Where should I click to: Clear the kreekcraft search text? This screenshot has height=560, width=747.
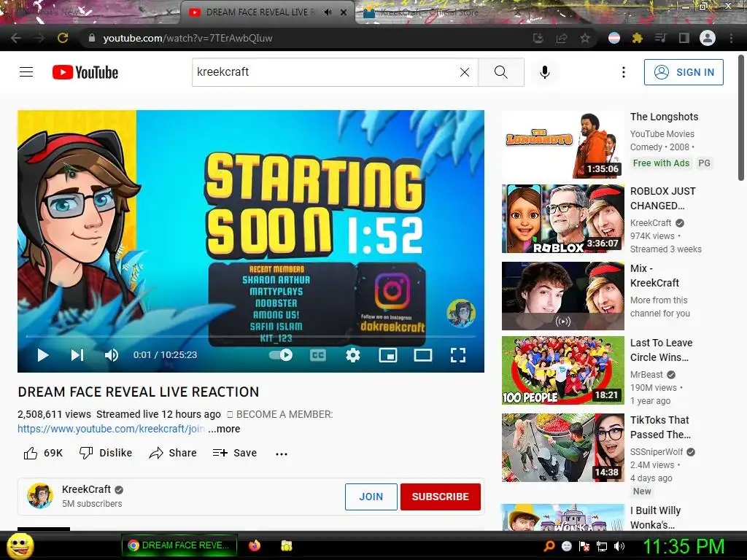click(x=465, y=72)
